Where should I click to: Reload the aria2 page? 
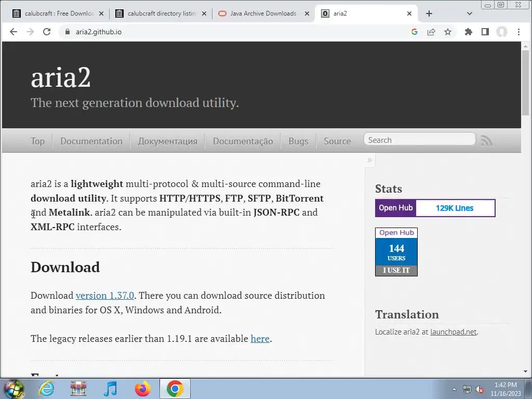(x=47, y=32)
